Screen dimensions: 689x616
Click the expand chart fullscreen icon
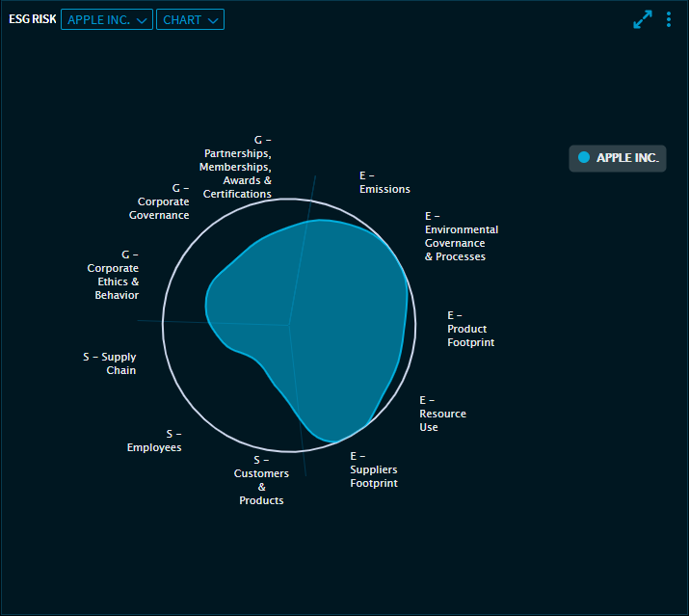click(643, 19)
